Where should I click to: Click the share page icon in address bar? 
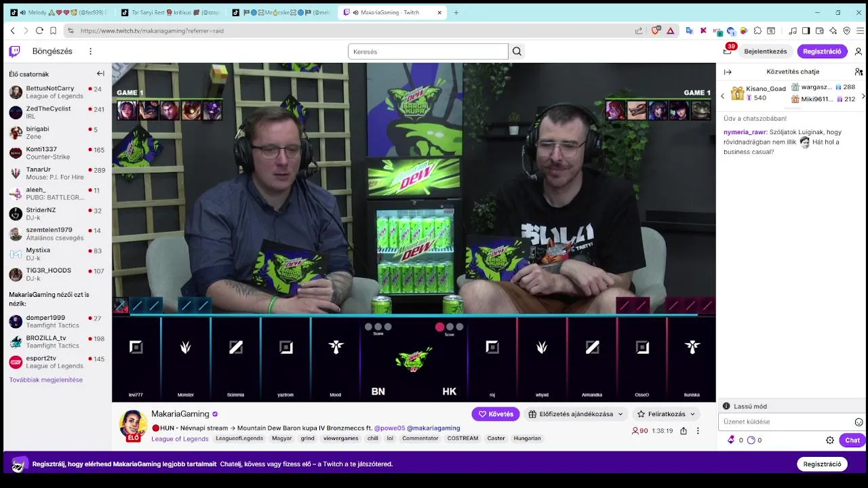coord(639,30)
